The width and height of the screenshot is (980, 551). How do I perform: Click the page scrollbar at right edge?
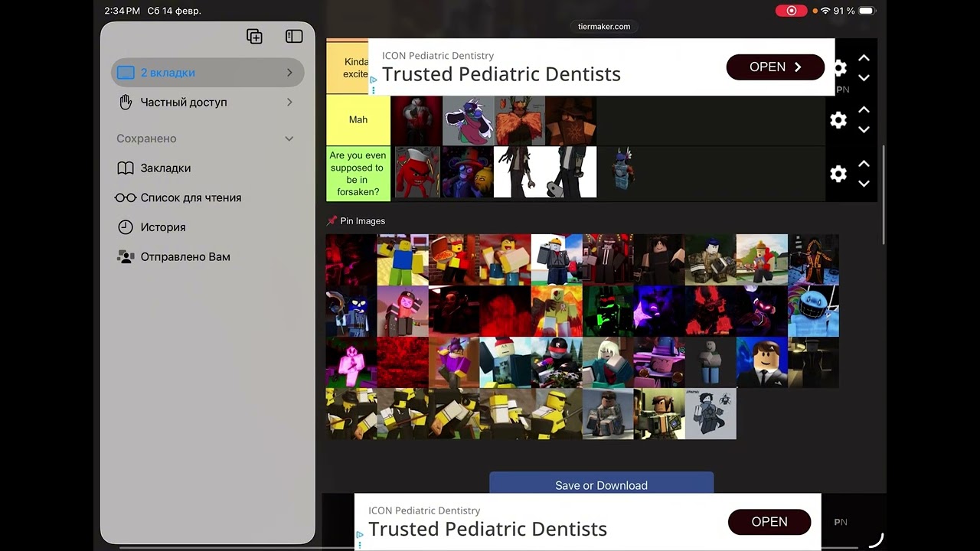point(883,195)
